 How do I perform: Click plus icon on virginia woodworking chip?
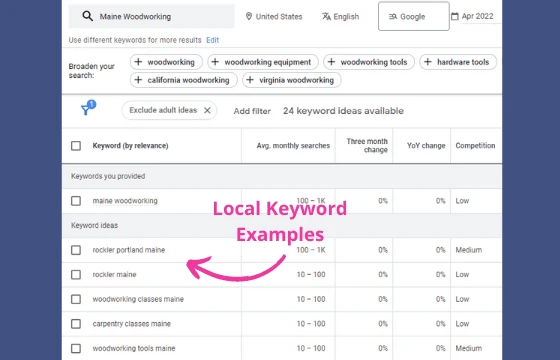coord(250,80)
